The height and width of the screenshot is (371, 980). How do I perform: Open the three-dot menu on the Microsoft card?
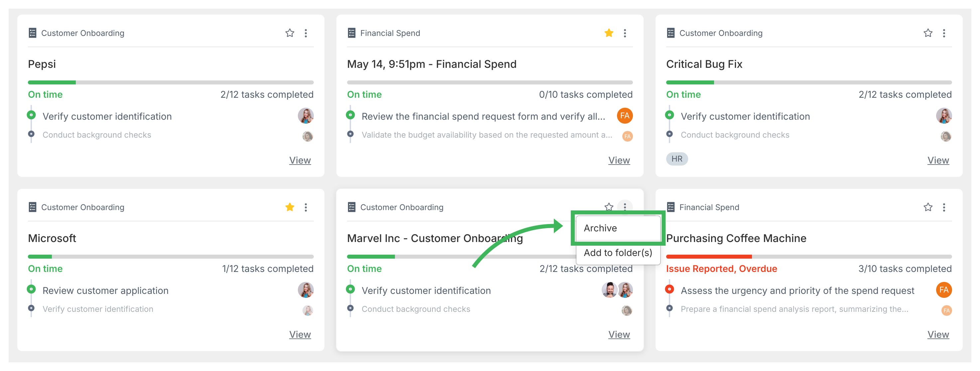tap(306, 207)
